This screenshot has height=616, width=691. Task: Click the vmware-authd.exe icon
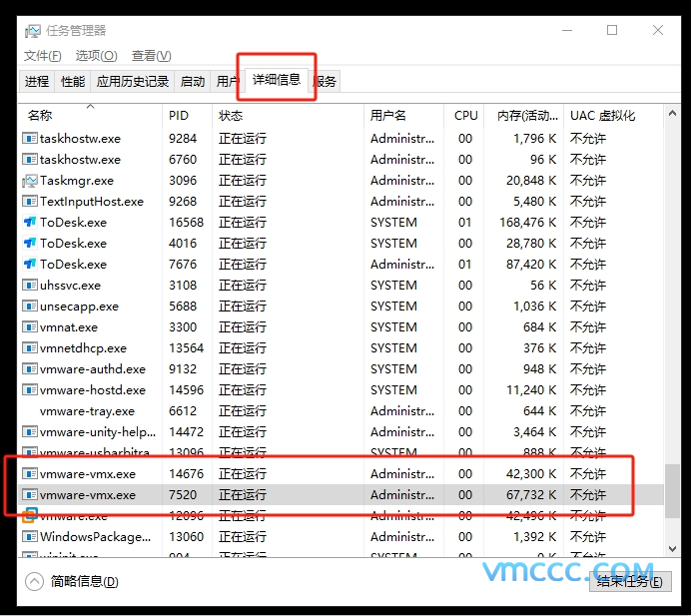[30, 369]
